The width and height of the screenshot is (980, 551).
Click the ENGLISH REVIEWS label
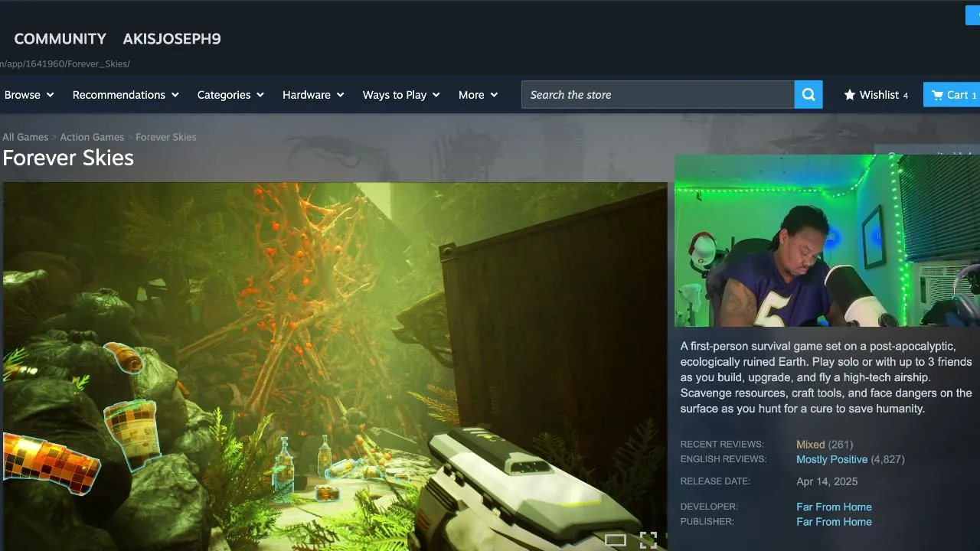point(724,459)
